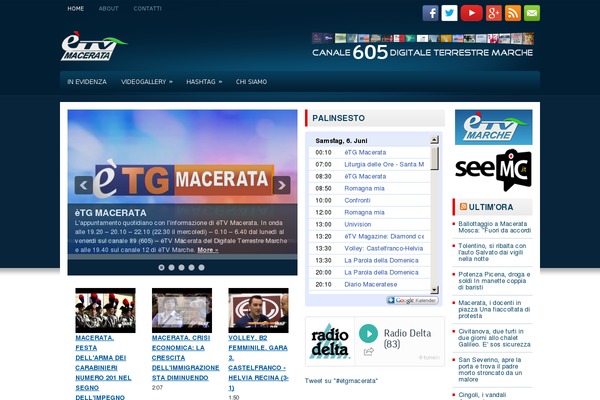The height and width of the screenshot is (400, 600).
Task: Share Radio Delta via share icon
Action: 368,351
